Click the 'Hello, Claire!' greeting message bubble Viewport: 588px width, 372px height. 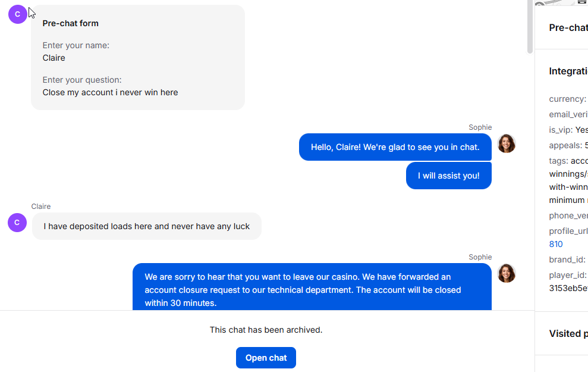(395, 147)
